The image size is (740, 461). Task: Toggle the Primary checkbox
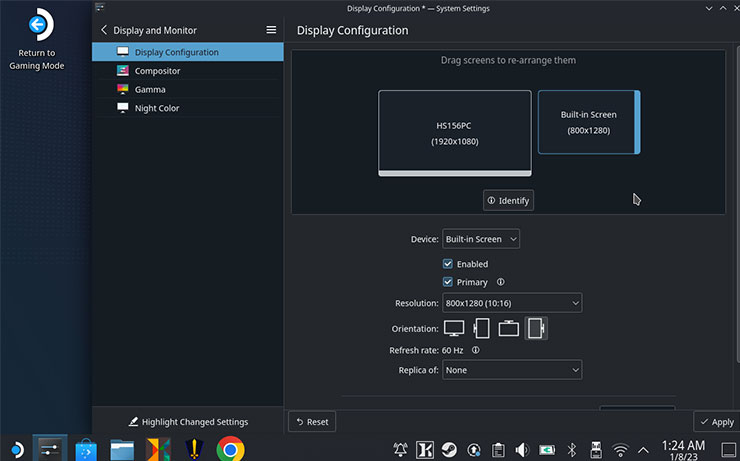(449, 282)
